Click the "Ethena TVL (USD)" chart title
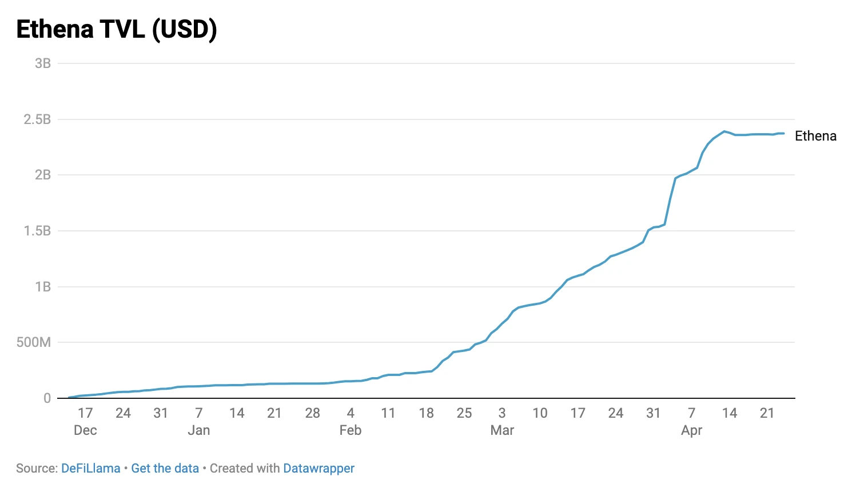 pos(117,30)
